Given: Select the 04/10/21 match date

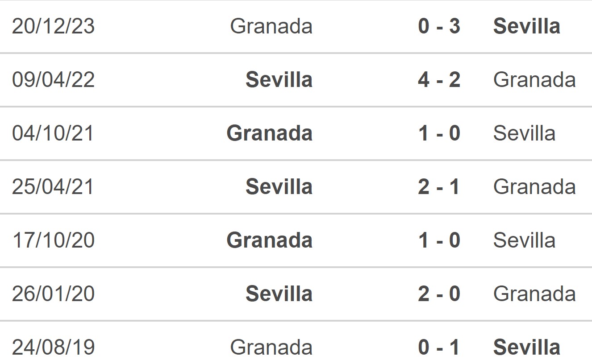Looking at the screenshot, I should tap(53, 133).
